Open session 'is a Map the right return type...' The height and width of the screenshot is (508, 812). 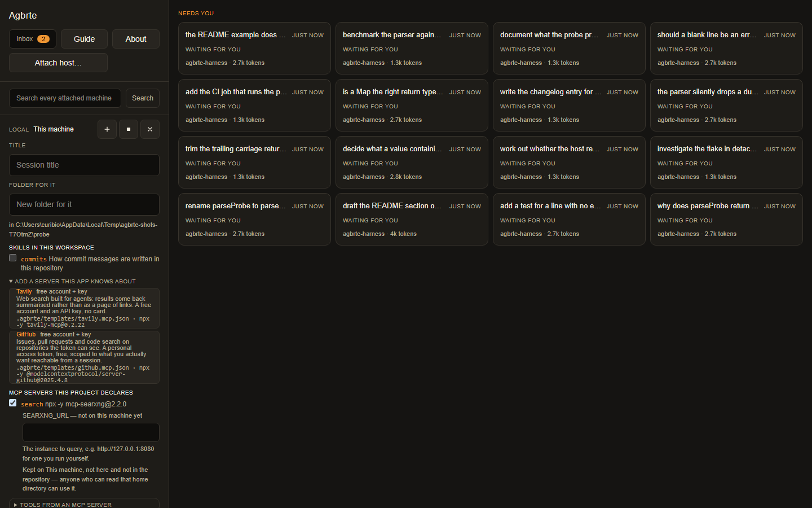pyautogui.click(x=412, y=106)
